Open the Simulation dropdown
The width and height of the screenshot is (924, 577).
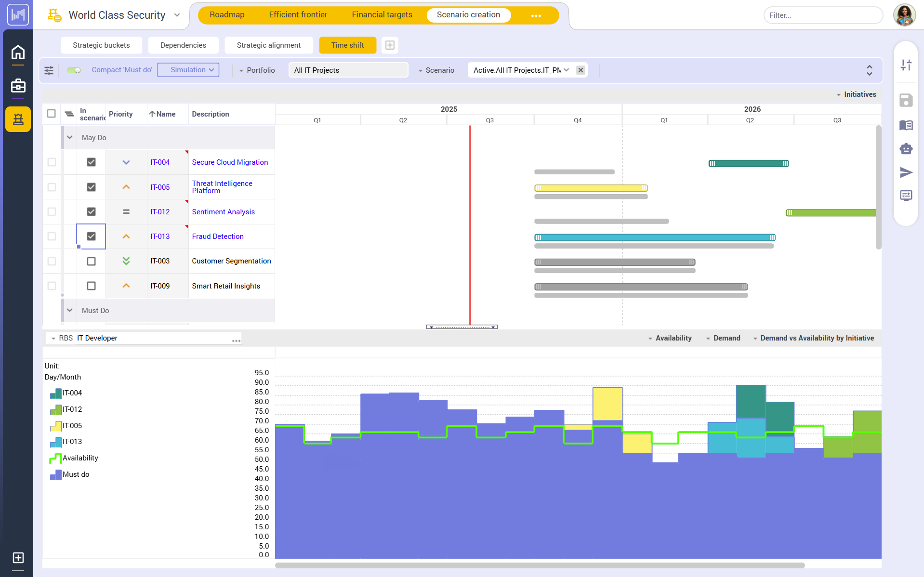[x=188, y=70]
